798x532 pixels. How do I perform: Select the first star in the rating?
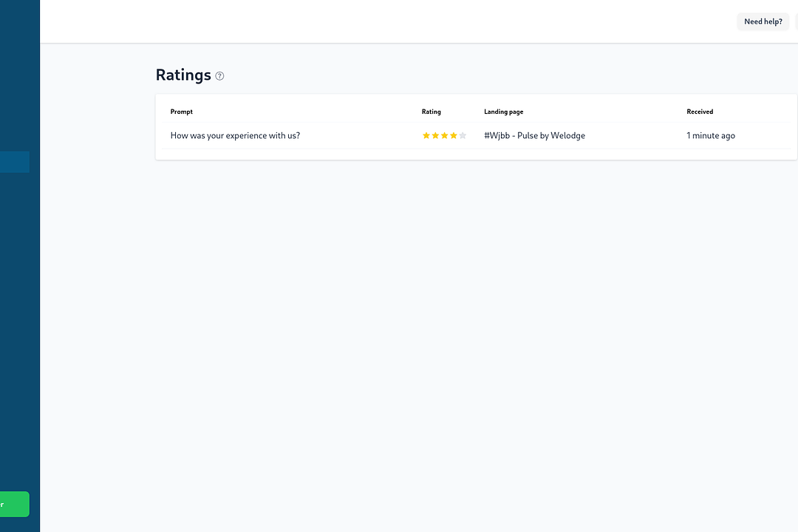[x=426, y=135]
